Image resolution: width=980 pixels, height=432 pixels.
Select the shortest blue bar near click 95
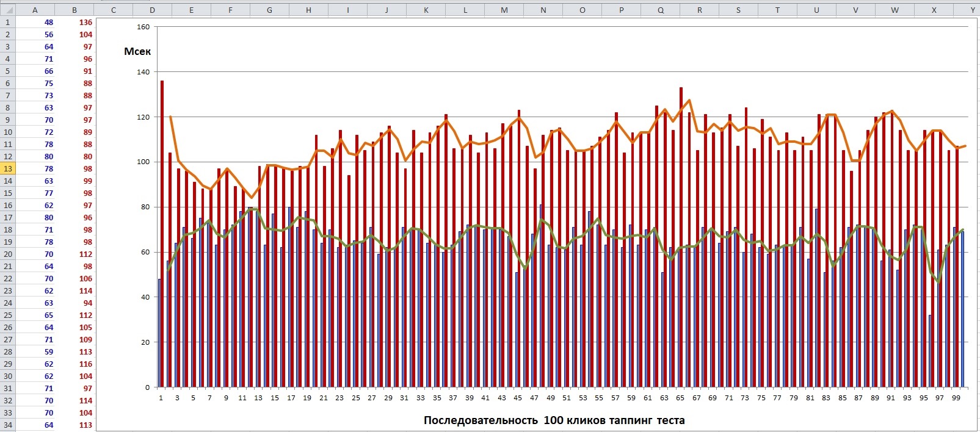pyautogui.click(x=931, y=351)
